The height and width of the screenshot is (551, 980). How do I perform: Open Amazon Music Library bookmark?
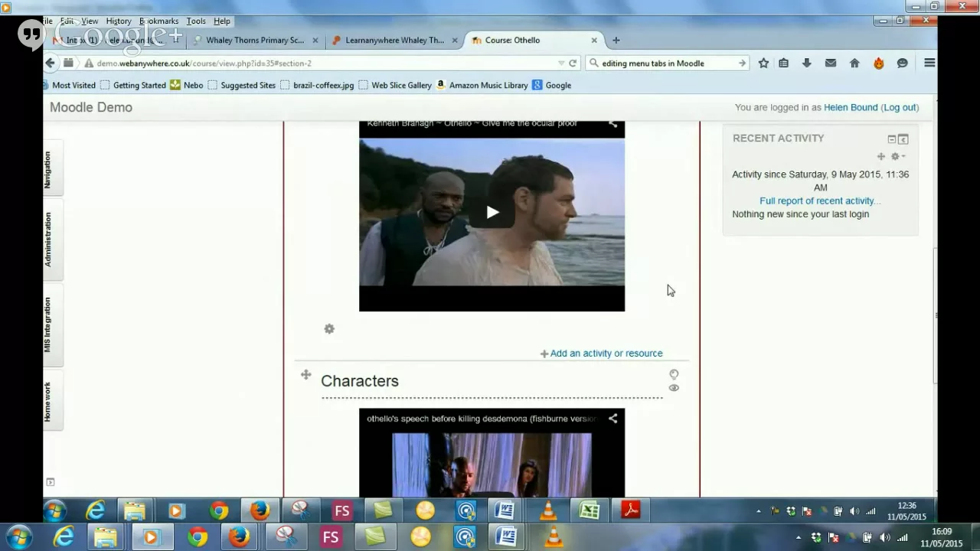(x=482, y=86)
